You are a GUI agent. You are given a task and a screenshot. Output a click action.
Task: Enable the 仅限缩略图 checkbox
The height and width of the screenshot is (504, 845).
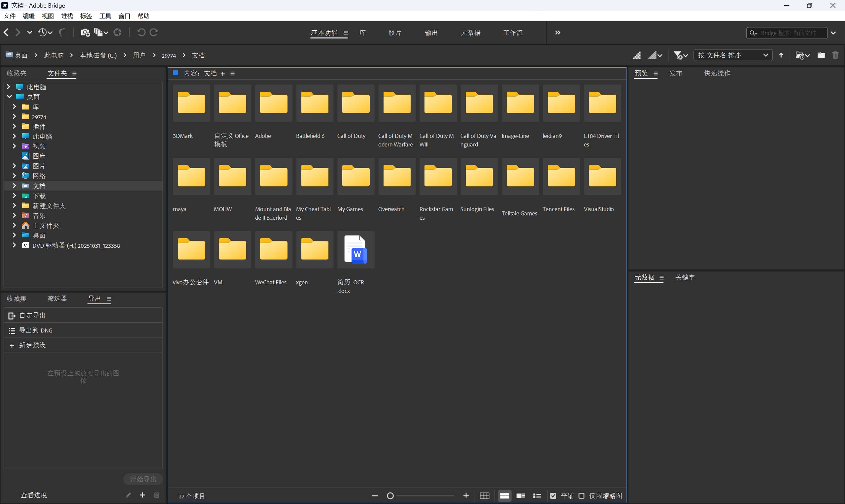tap(581, 496)
